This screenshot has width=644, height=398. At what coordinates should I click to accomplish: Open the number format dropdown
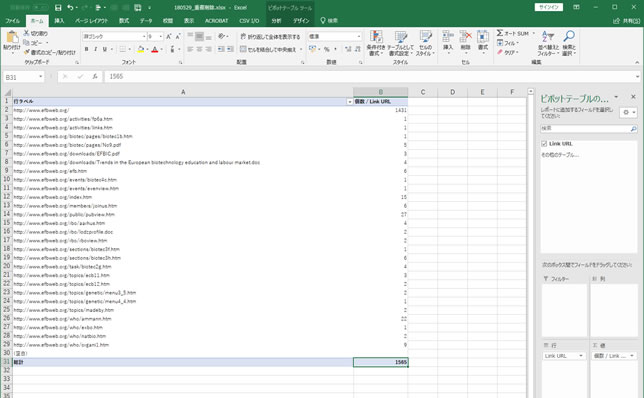[x=359, y=37]
